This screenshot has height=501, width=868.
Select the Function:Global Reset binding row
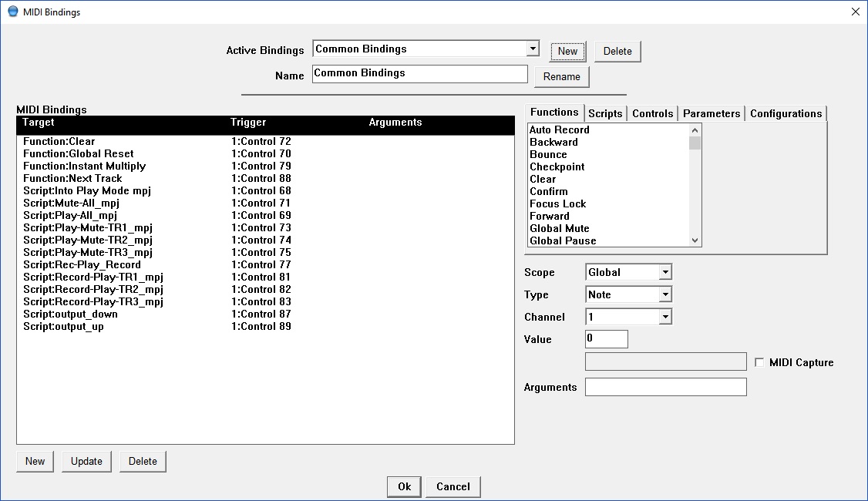click(265, 154)
